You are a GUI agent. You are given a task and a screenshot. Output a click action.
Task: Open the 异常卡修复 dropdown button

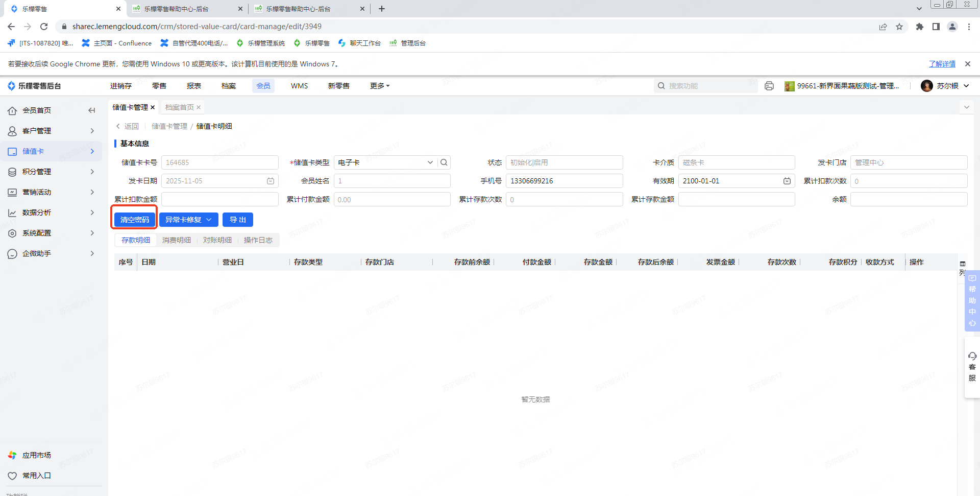coord(188,220)
